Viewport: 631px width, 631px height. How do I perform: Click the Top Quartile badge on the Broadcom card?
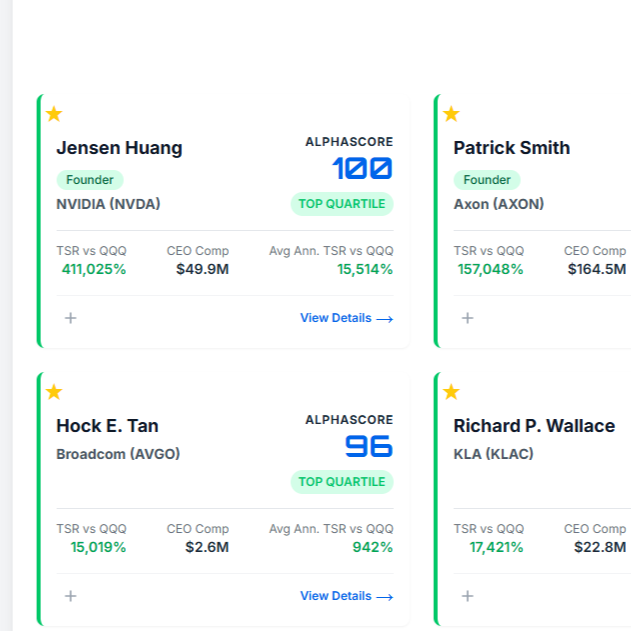(x=342, y=482)
